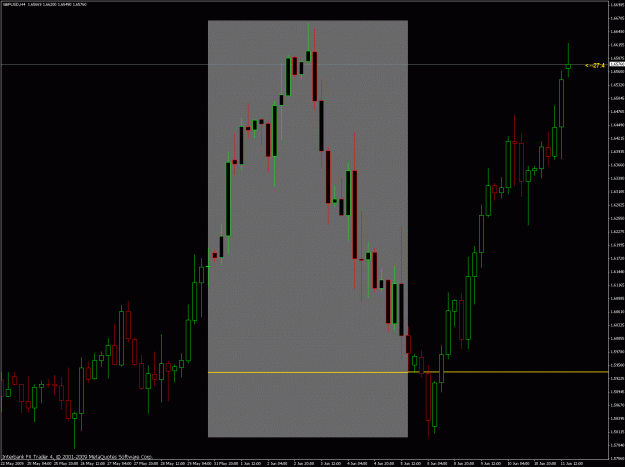
Task: Click the '22 May 2009' date label
Action: point(10,464)
